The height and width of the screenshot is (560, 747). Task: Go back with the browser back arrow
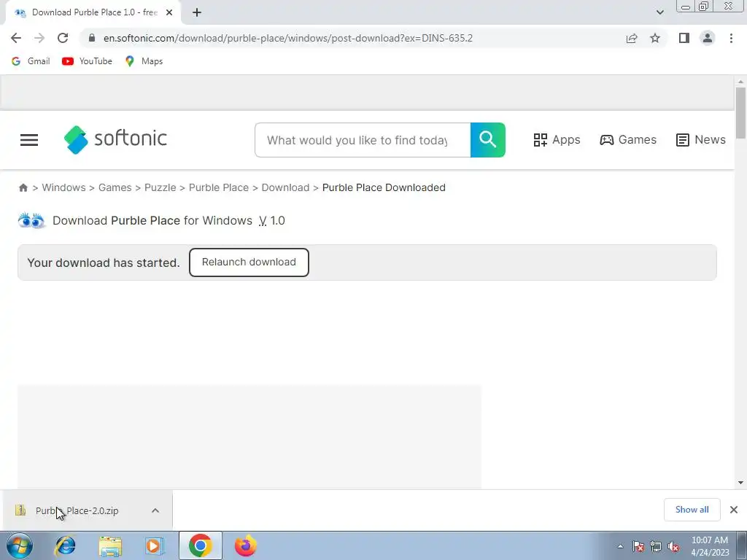16,38
